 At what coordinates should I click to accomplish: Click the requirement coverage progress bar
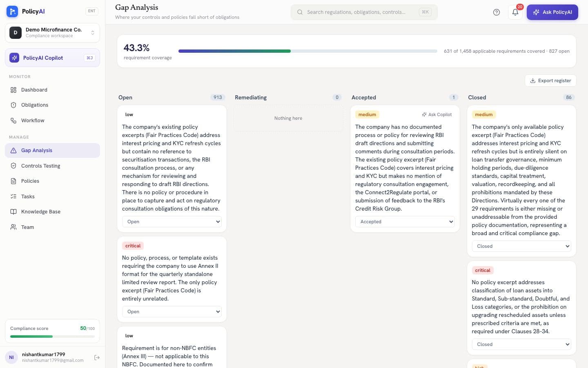tap(308, 51)
